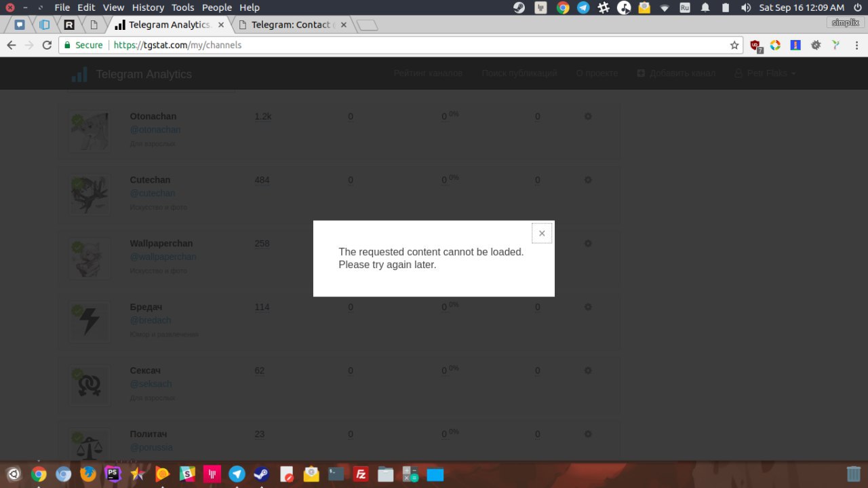Click the Cutechan channel avatar
Viewport: 868px width, 488px height.
(90, 194)
